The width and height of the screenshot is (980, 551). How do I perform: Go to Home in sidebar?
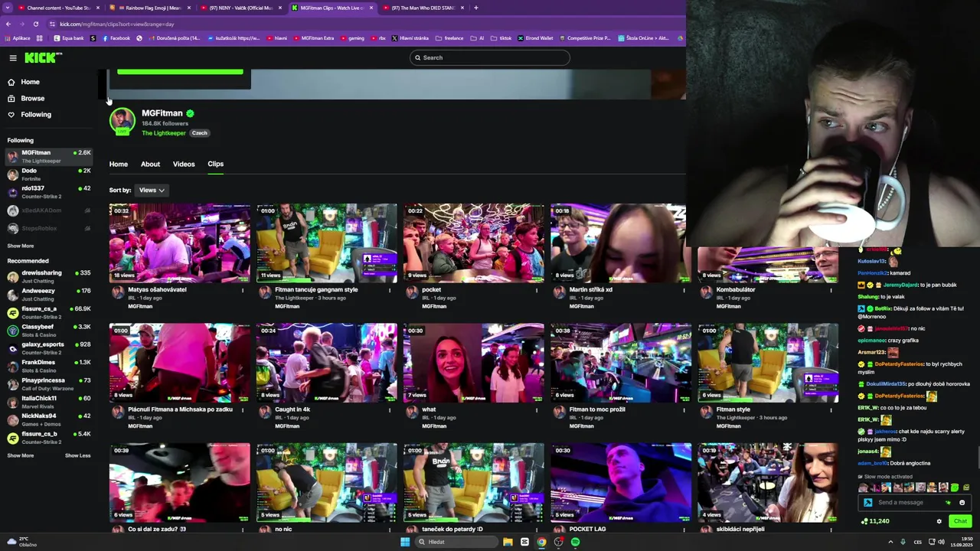coord(30,82)
